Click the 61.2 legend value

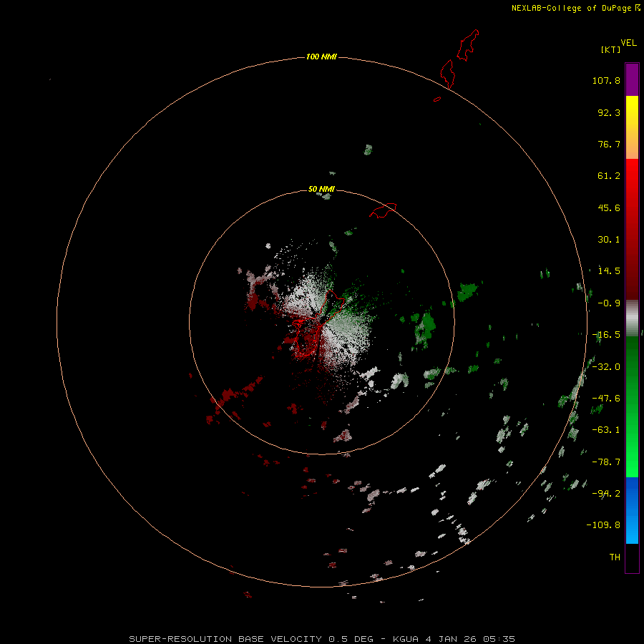tap(609, 176)
